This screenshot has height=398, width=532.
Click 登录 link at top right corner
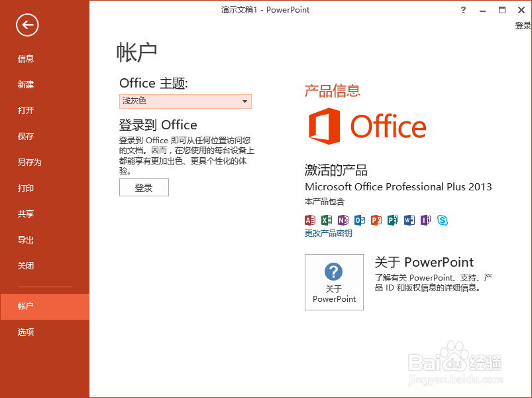tap(523, 25)
